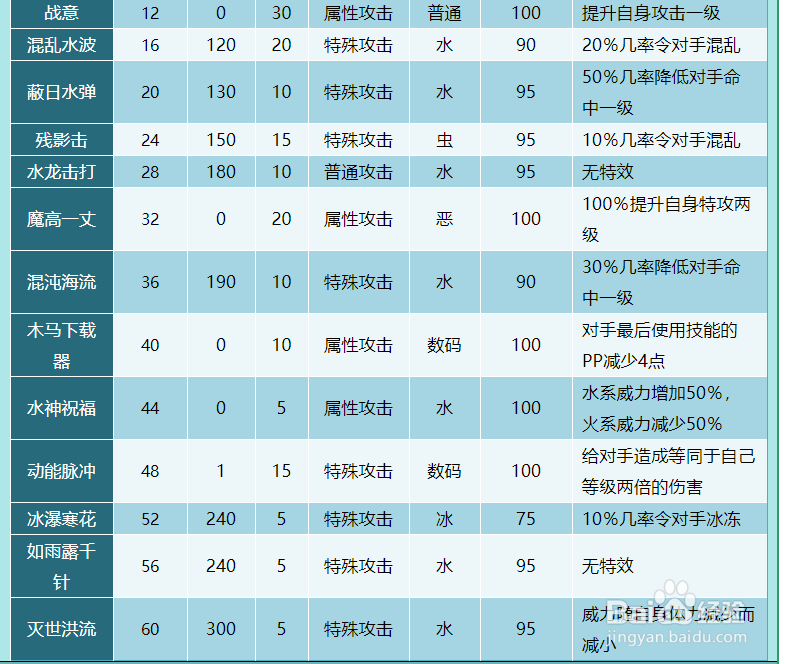Click level 32 in 魔高一丈 row
Screen dimensions: 790x664
point(150,219)
